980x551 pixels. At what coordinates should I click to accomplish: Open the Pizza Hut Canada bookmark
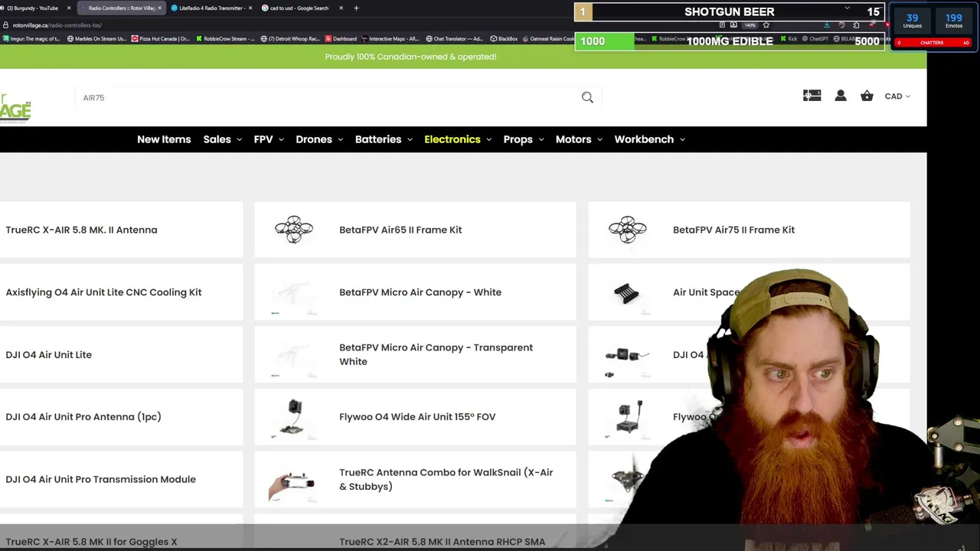(x=161, y=38)
